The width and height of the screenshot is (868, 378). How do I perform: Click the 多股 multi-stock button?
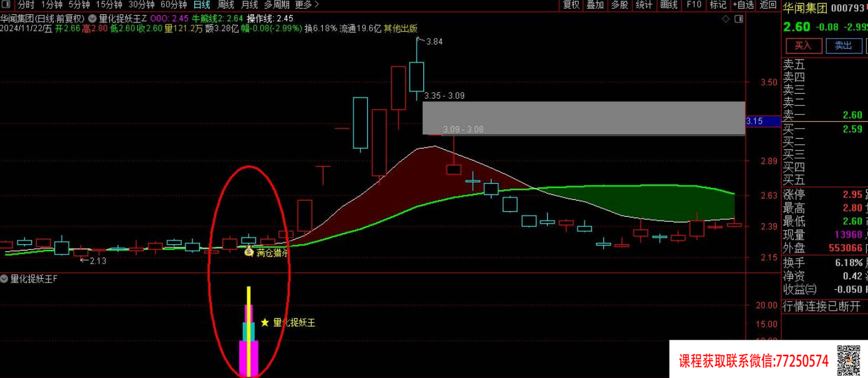(x=619, y=4)
